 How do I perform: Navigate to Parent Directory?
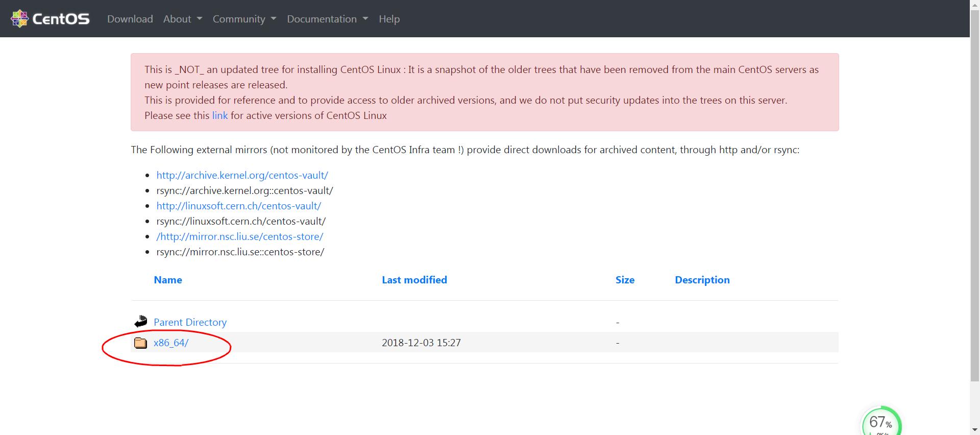click(x=190, y=322)
